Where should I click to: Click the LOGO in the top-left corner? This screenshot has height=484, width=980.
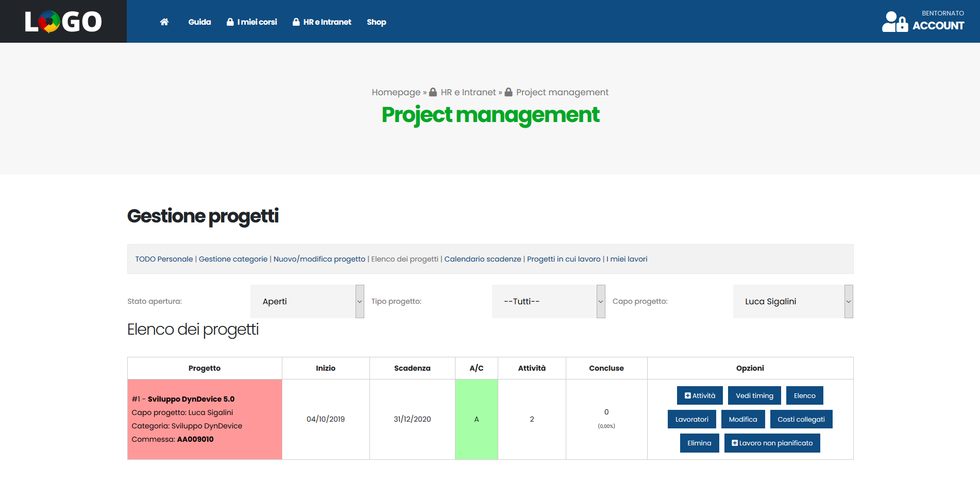click(63, 21)
